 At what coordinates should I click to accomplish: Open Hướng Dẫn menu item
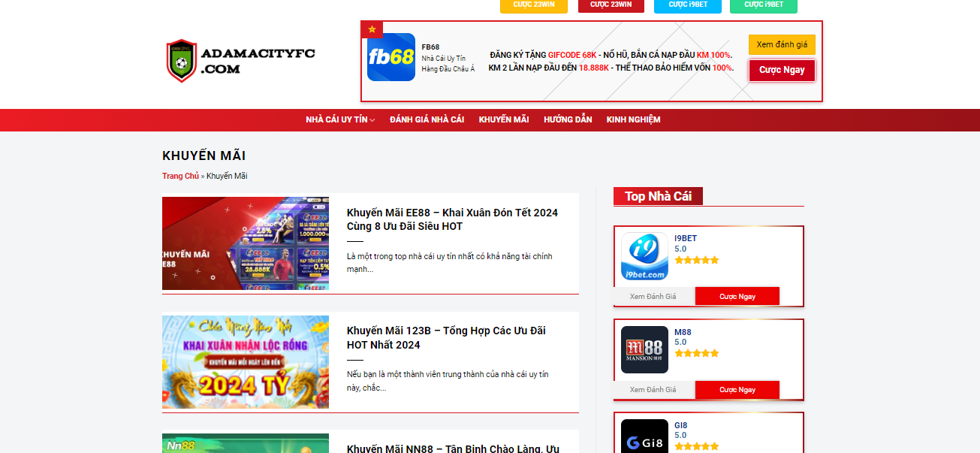coord(568,120)
